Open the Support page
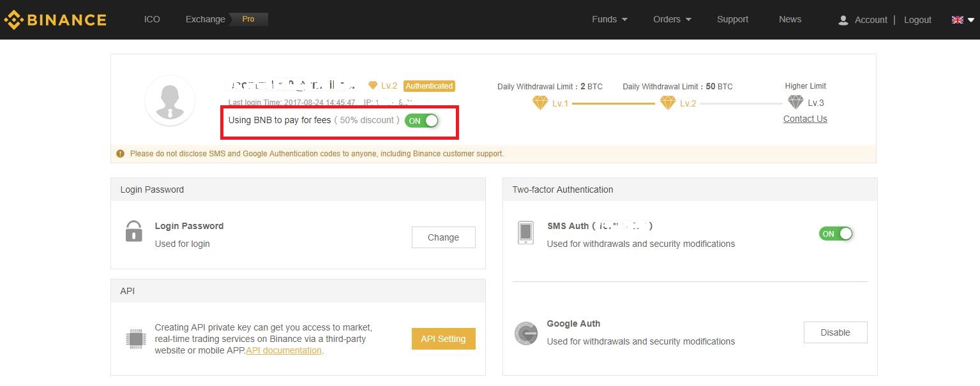Image resolution: width=980 pixels, height=386 pixels. point(732,19)
